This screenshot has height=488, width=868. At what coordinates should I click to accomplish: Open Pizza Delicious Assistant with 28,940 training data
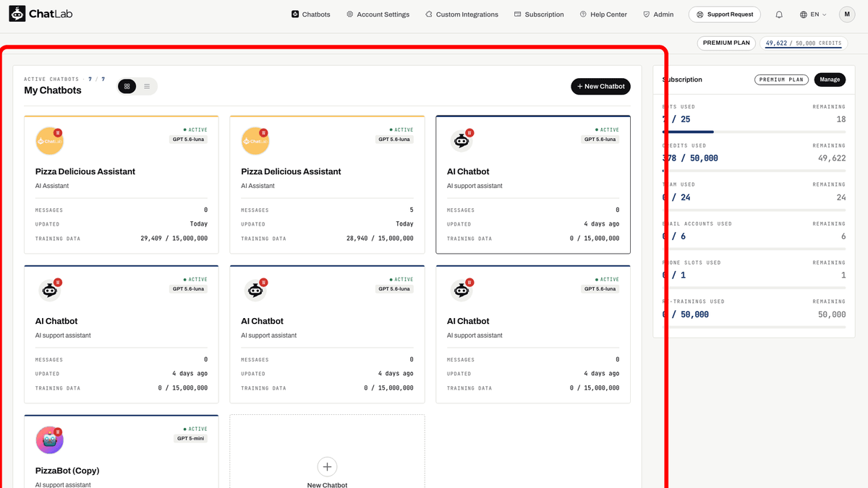tap(291, 171)
